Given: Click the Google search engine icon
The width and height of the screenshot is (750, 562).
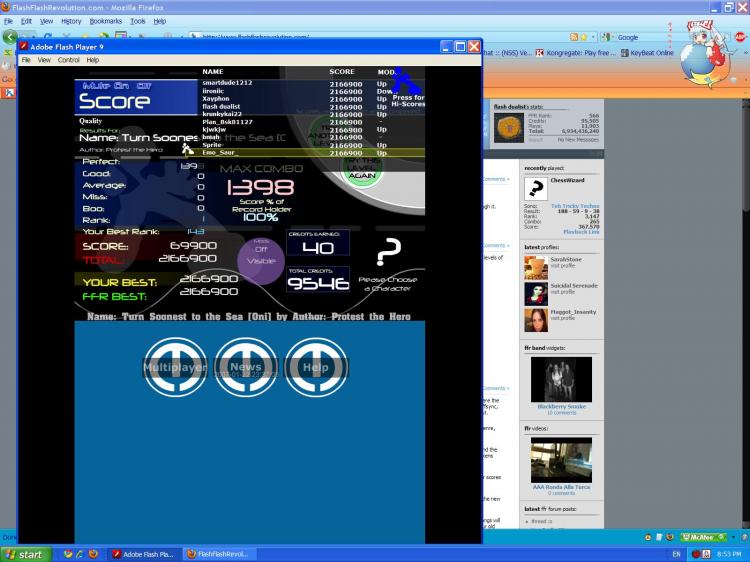Looking at the screenshot, I should [606, 37].
